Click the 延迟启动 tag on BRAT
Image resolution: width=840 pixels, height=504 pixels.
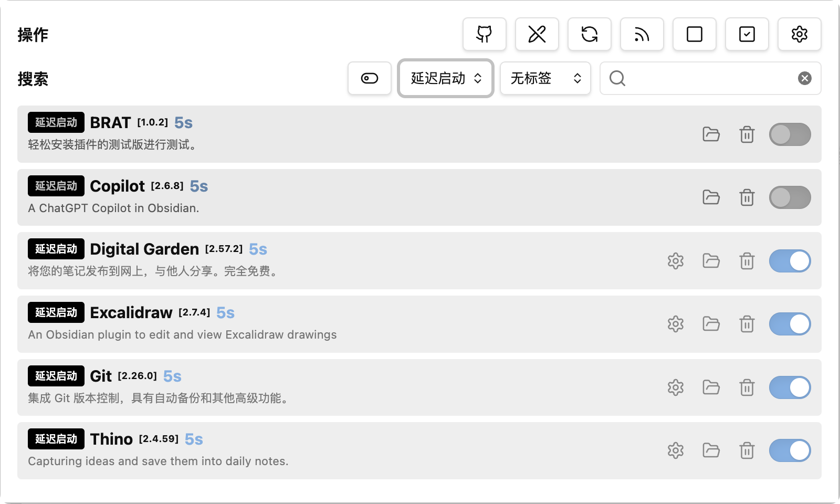click(56, 122)
